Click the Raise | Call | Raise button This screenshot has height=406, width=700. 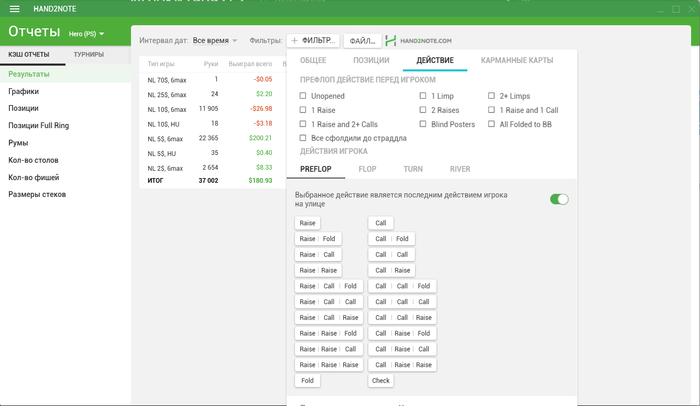(329, 318)
